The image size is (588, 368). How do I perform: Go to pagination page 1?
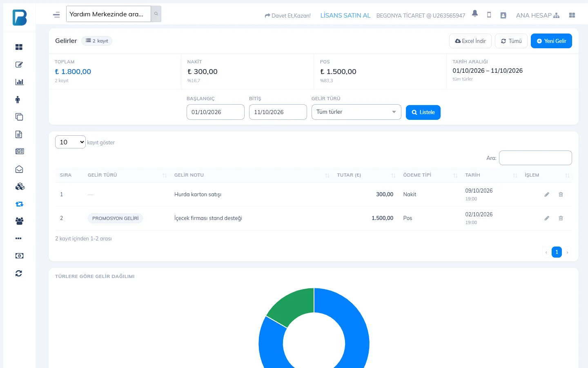tap(557, 252)
